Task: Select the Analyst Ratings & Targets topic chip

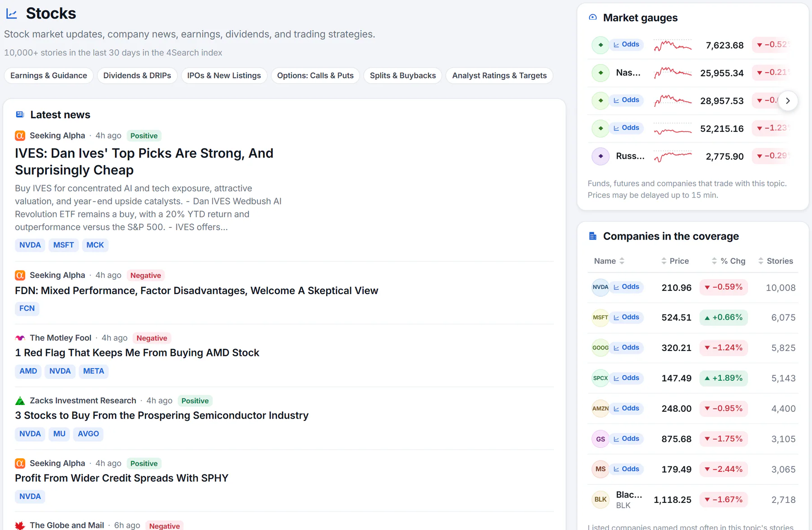Action: (x=499, y=75)
